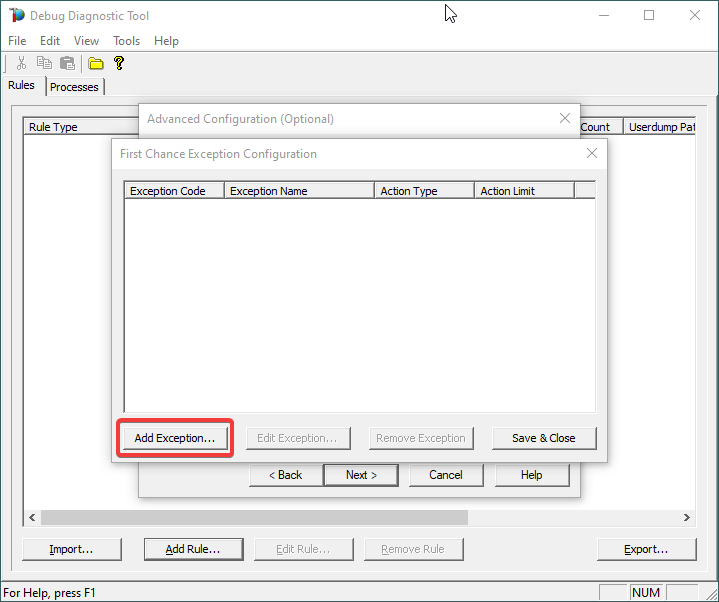This screenshot has width=719, height=602.
Task: Open the View menu
Action: [x=86, y=41]
